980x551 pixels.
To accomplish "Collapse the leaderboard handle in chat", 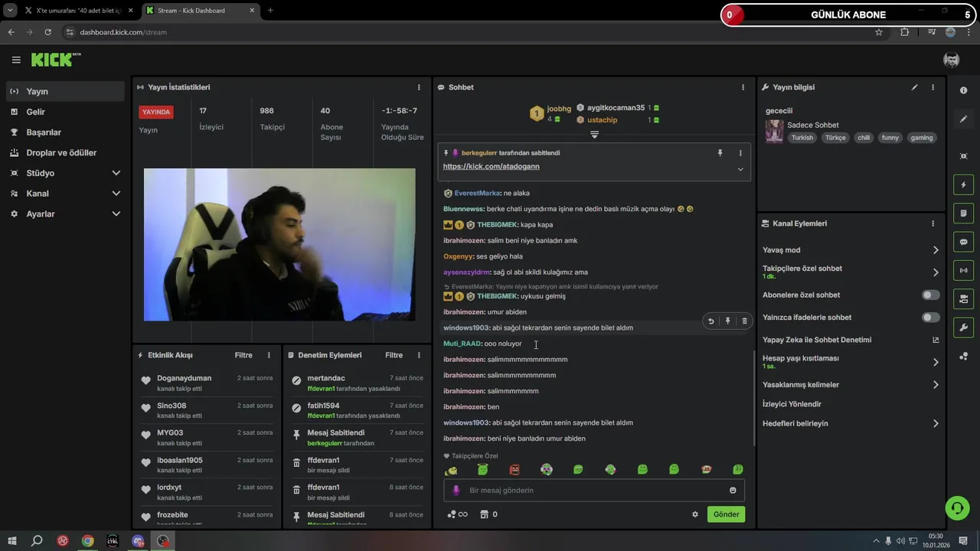I will pos(594,135).
